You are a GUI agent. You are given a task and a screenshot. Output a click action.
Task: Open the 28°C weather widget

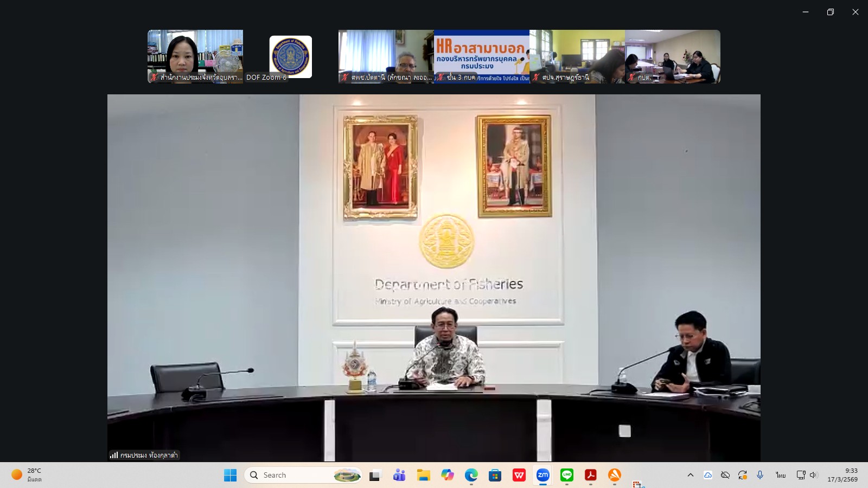click(27, 475)
